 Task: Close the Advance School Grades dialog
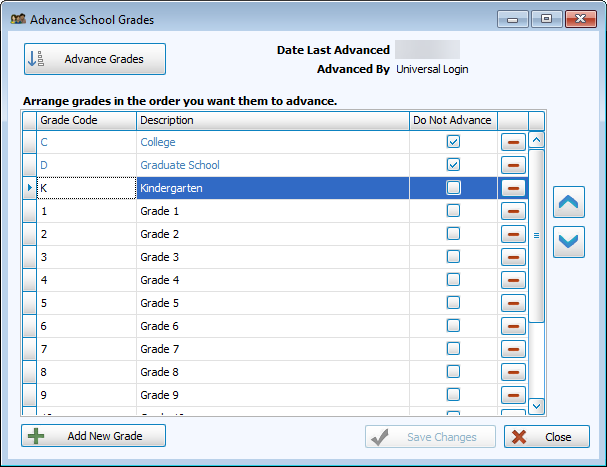pyautogui.click(x=546, y=437)
